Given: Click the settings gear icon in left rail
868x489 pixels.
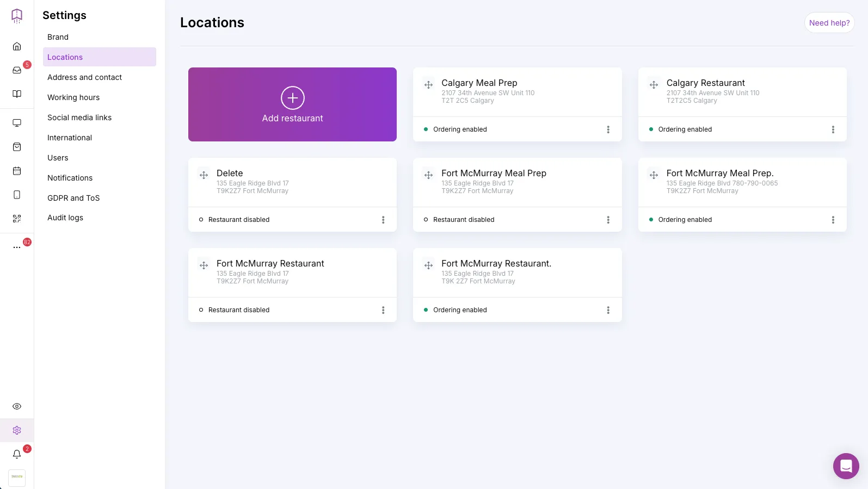Looking at the screenshot, I should coord(17,430).
